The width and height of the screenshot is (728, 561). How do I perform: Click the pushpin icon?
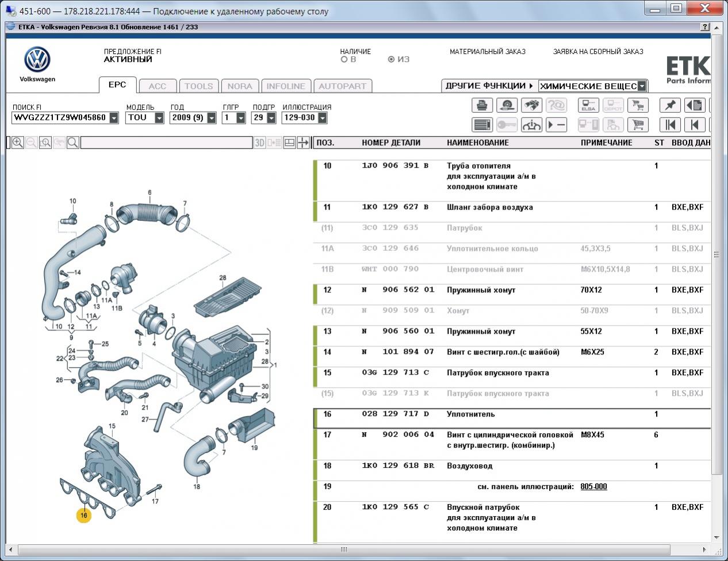click(x=670, y=105)
